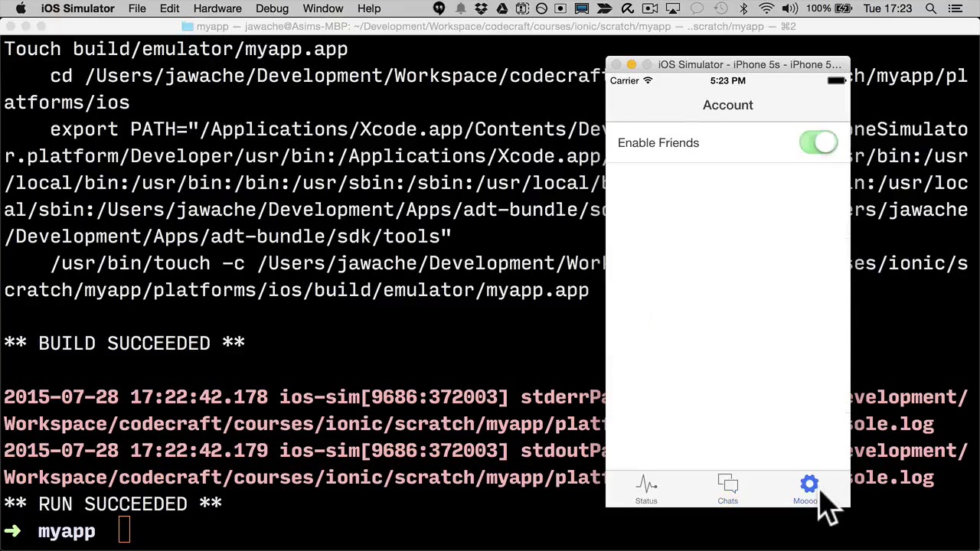Click the RUN SUCCEEDED line in terminal
The image size is (980, 551).
pyautogui.click(x=113, y=504)
